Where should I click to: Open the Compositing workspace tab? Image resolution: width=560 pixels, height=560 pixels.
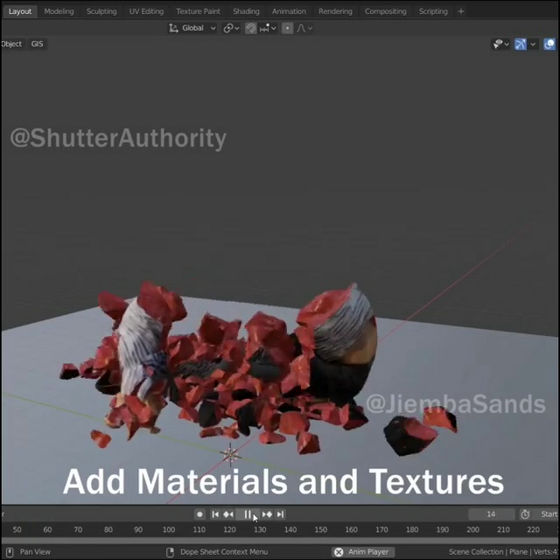[385, 11]
